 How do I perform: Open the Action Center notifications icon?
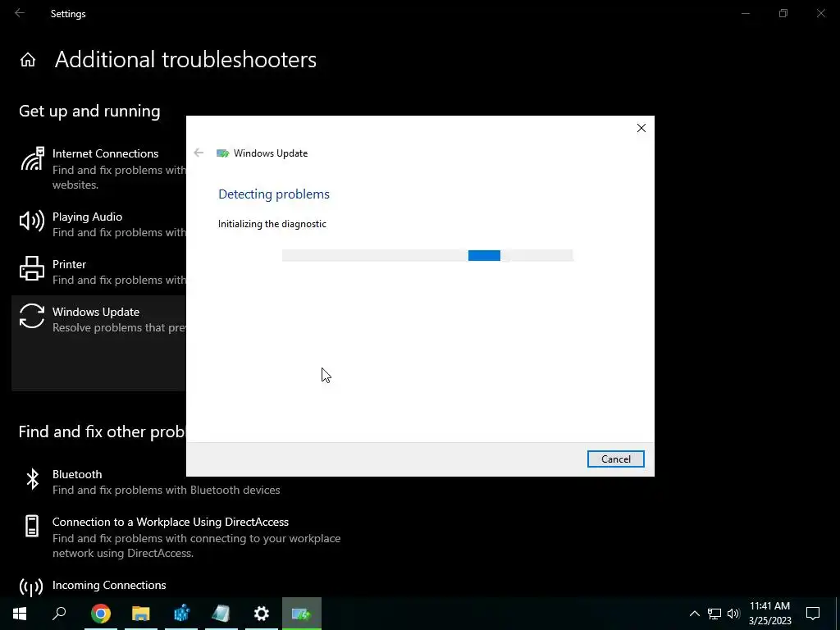813,614
